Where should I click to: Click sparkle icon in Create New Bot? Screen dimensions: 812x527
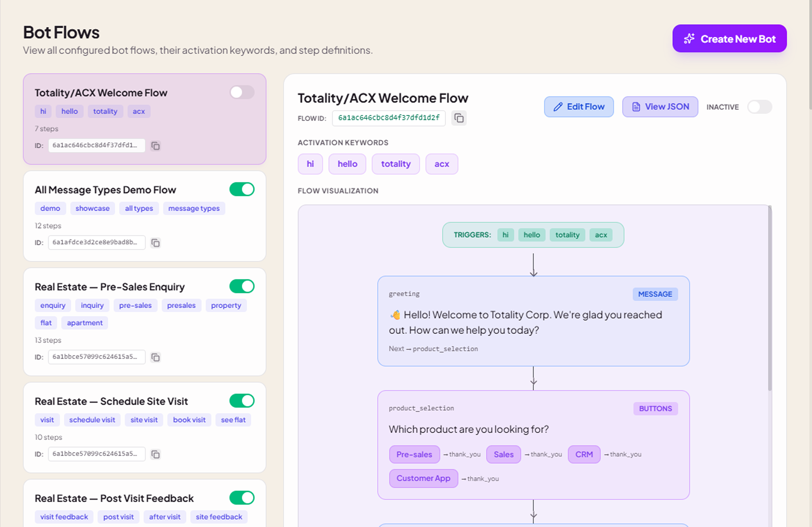click(689, 39)
